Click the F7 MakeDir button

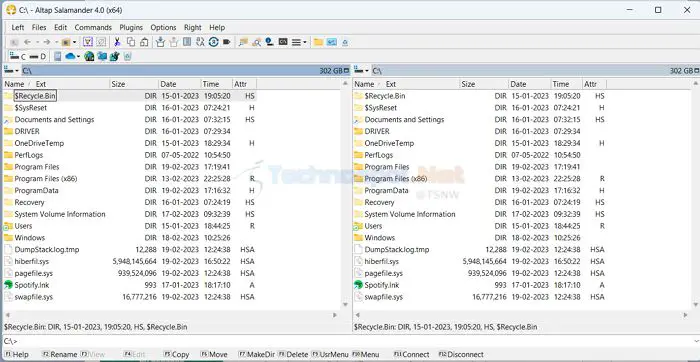point(256,354)
